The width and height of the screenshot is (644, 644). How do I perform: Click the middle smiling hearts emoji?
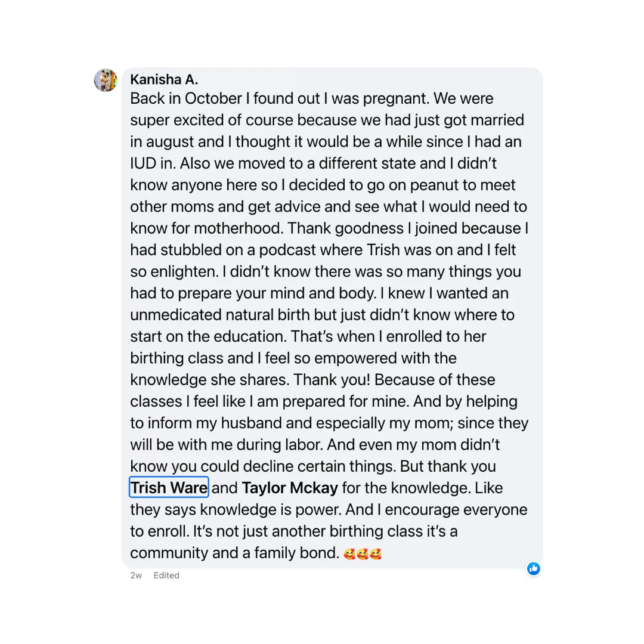pyautogui.click(x=363, y=554)
